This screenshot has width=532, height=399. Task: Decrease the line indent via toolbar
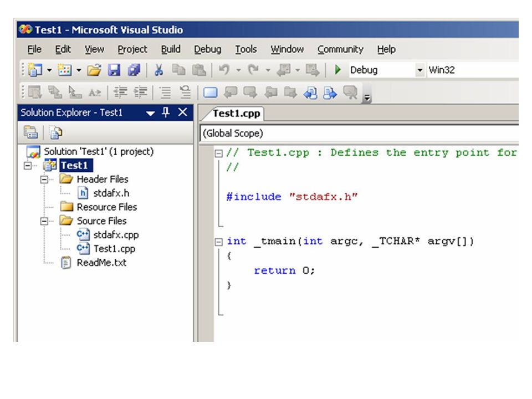(120, 93)
